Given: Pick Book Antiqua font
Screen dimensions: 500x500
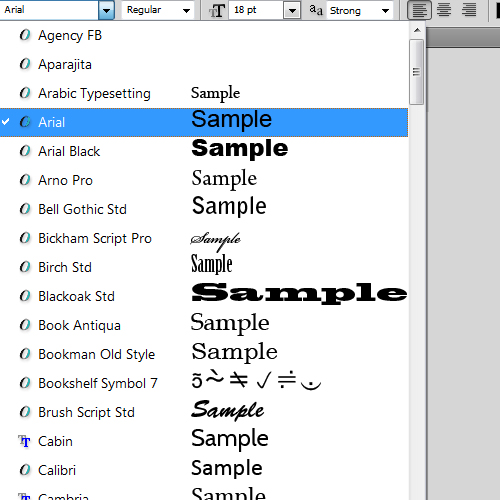Looking at the screenshot, I should [204, 325].
